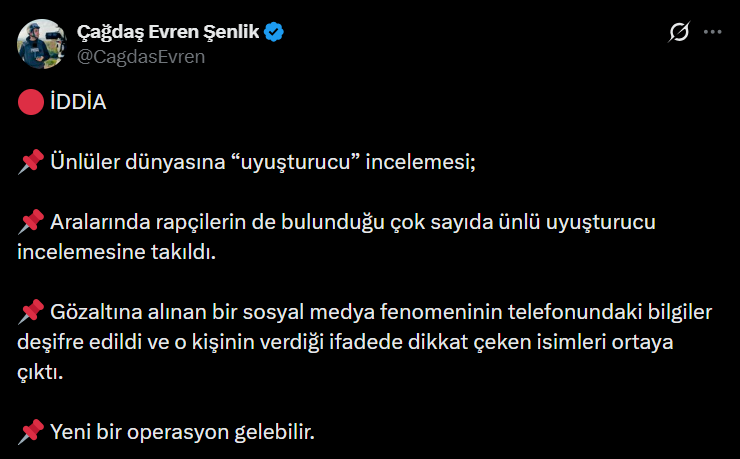740x459 pixels.
Task: Open the Grok explain icon
Action: [x=678, y=33]
